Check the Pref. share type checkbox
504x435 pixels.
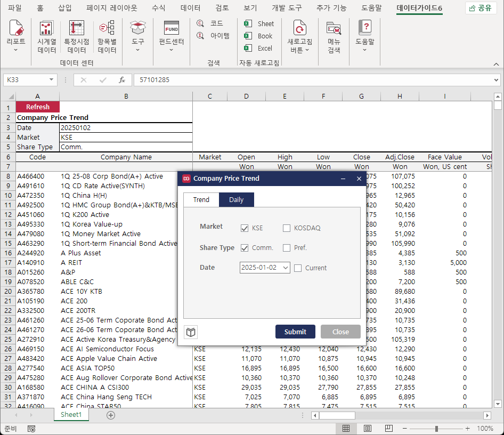point(287,248)
